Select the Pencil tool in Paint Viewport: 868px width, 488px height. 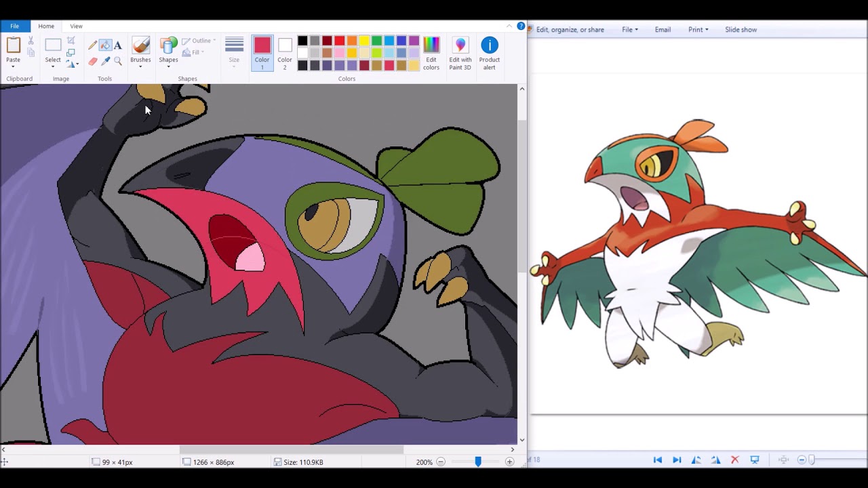point(92,45)
